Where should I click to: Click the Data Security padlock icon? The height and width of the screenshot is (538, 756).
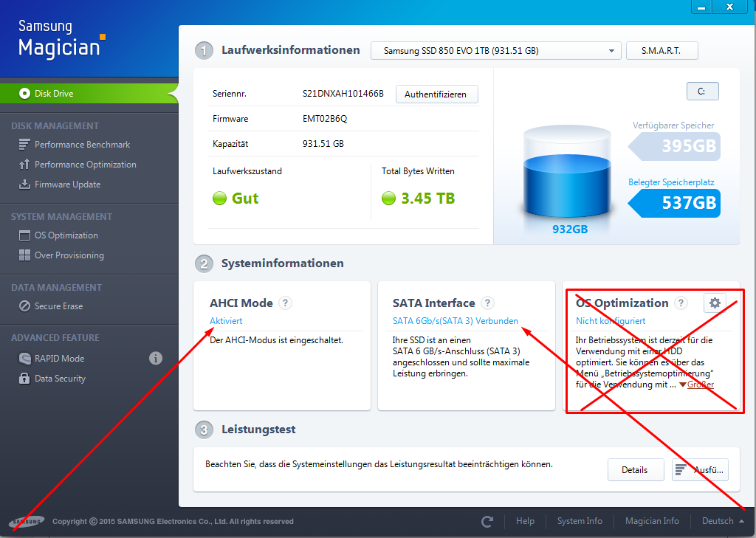tap(24, 379)
